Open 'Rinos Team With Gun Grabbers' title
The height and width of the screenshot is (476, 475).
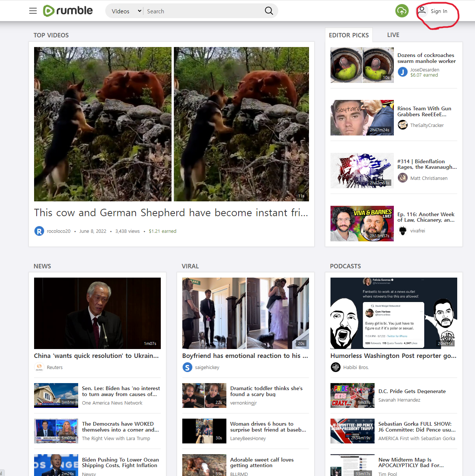[x=424, y=111]
